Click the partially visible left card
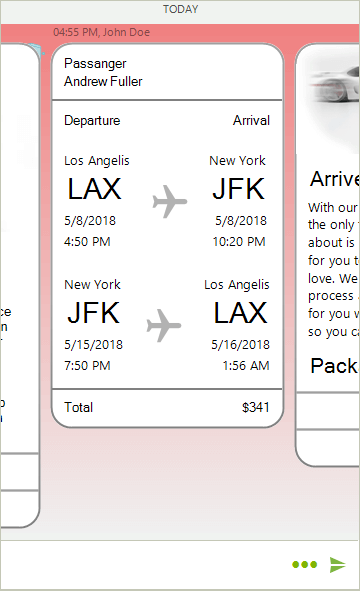360x591 pixels. (x=20, y=285)
